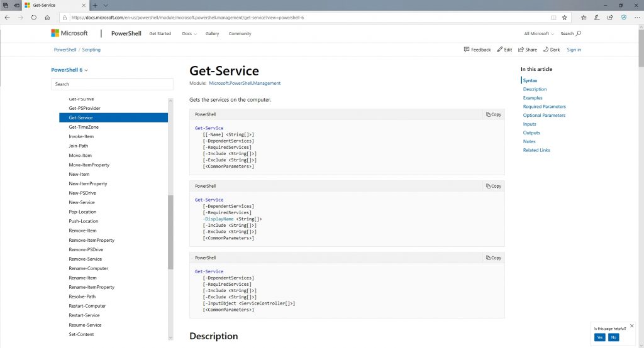644x348 pixels.
Task: Click the Sign in link
Action: click(574, 50)
